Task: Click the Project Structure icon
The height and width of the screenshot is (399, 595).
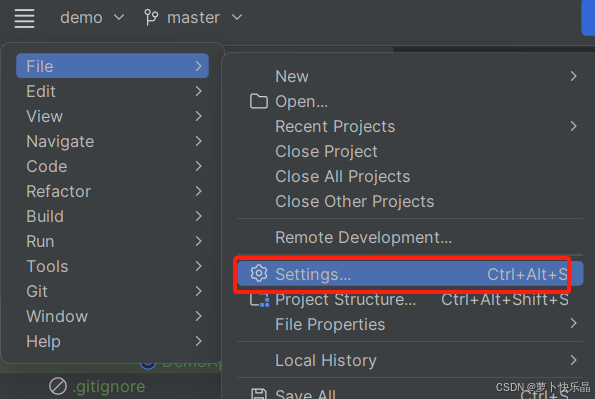Action: point(260,300)
